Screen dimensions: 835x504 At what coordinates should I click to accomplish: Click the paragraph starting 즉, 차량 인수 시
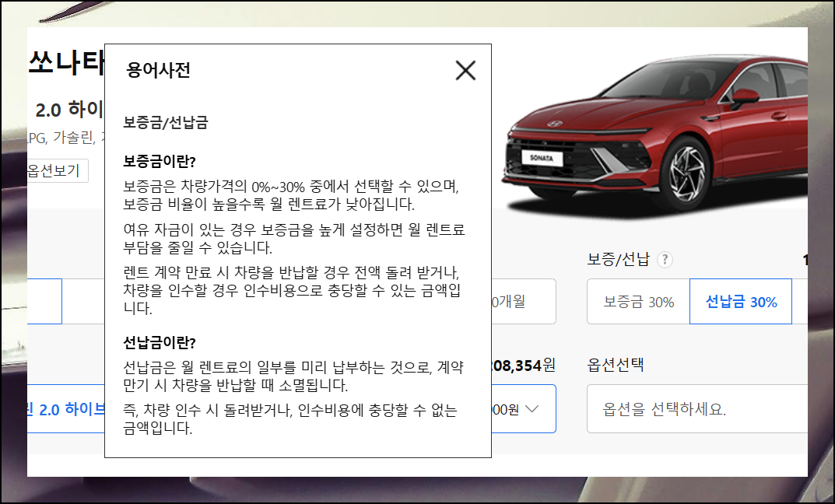tap(290, 419)
